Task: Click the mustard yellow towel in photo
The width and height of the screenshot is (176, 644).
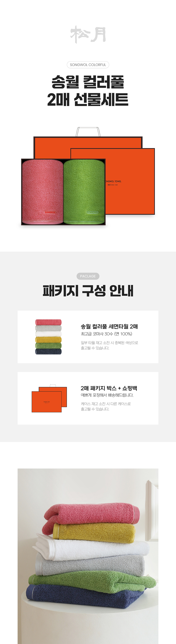Action: point(94,533)
